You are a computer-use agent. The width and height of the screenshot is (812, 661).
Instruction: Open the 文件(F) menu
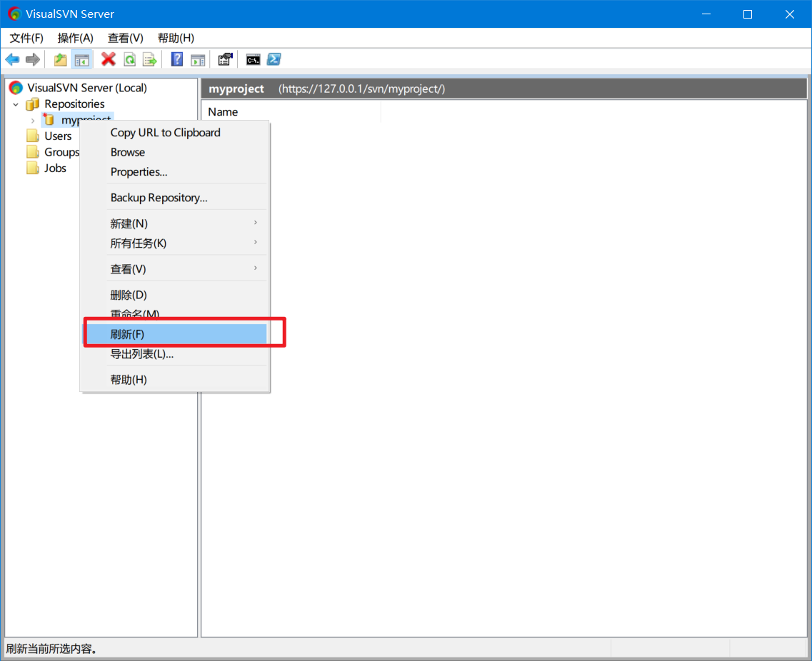26,38
